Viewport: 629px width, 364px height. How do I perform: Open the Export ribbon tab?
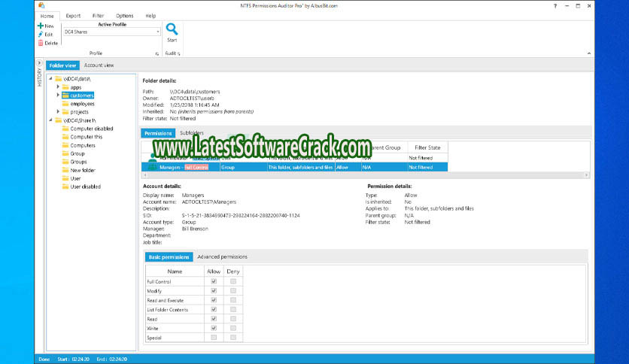[73, 16]
